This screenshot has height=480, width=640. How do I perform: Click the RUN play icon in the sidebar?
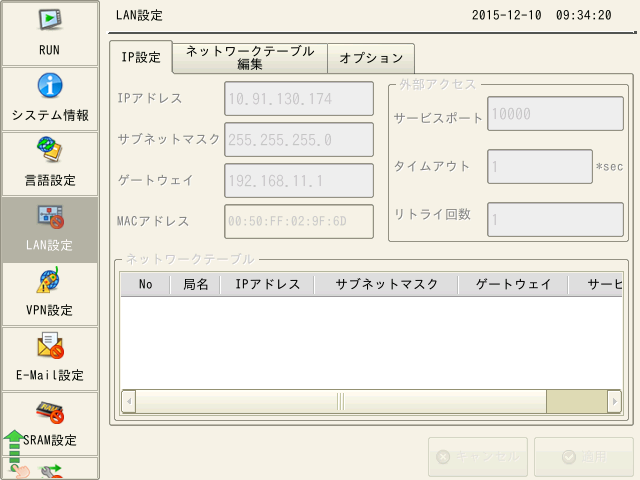(50, 20)
